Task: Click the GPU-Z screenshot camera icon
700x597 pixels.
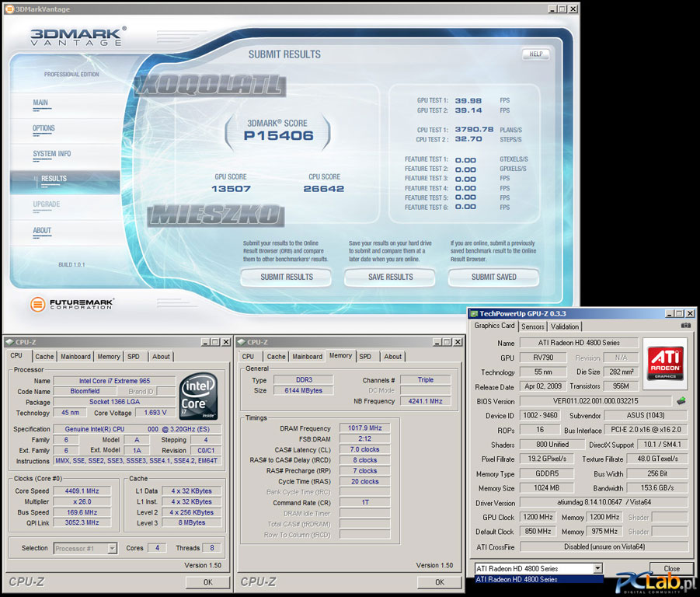Action: click(686, 326)
